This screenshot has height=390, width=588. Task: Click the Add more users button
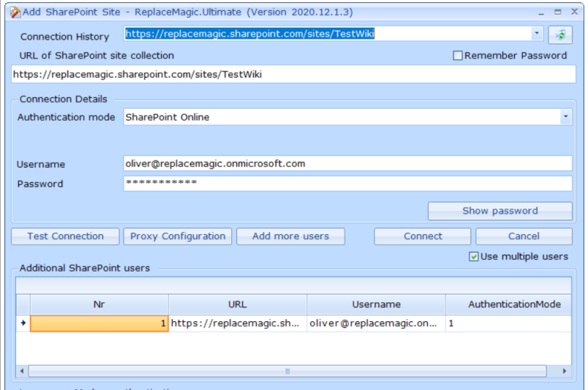point(290,236)
